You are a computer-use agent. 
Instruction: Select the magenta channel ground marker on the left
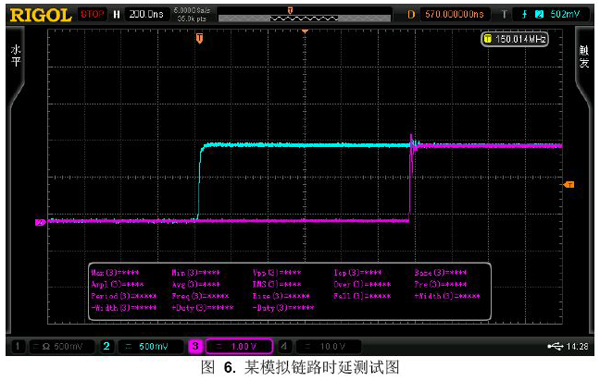point(40,222)
